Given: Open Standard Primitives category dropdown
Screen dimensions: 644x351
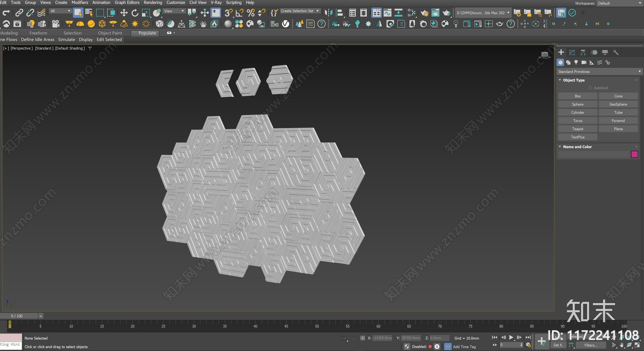Looking at the screenshot, I should click(x=599, y=72).
